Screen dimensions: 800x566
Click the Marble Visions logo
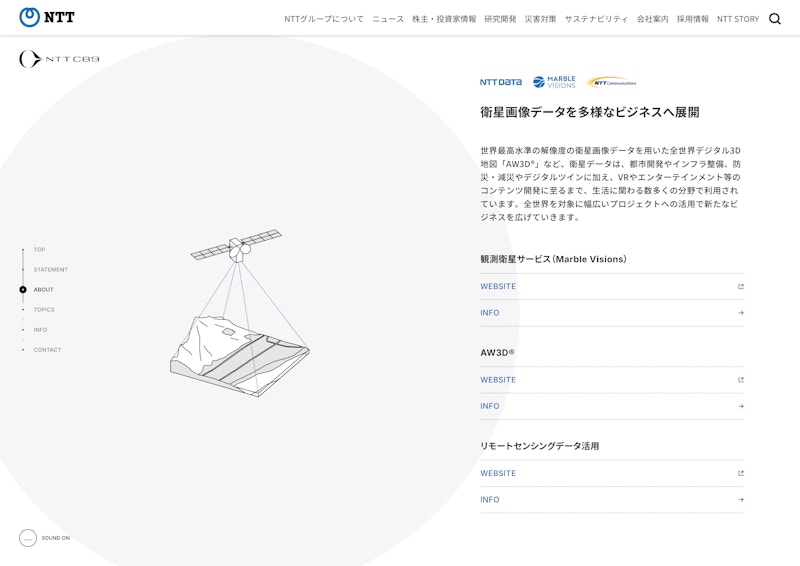[554, 82]
